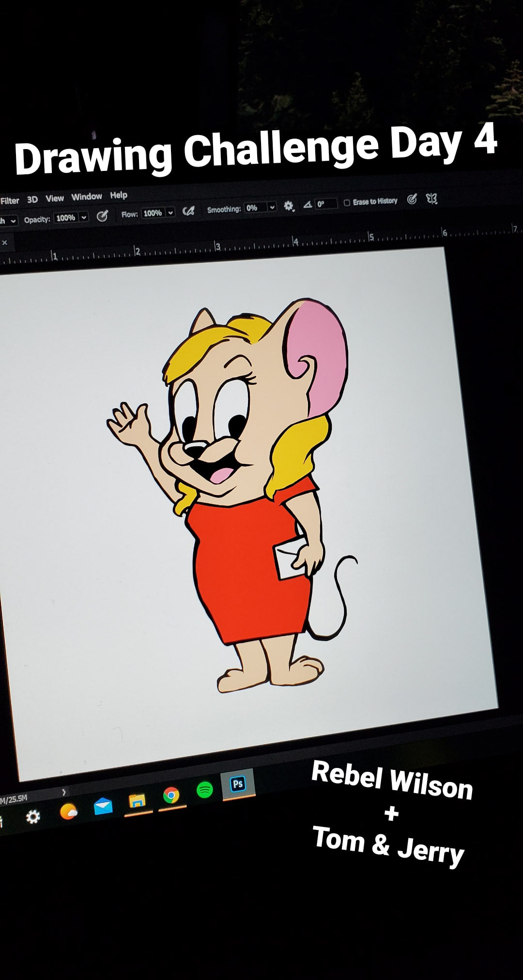The height and width of the screenshot is (980, 523).
Task: Toggle pressure for opacity icon
Action: click(102, 216)
